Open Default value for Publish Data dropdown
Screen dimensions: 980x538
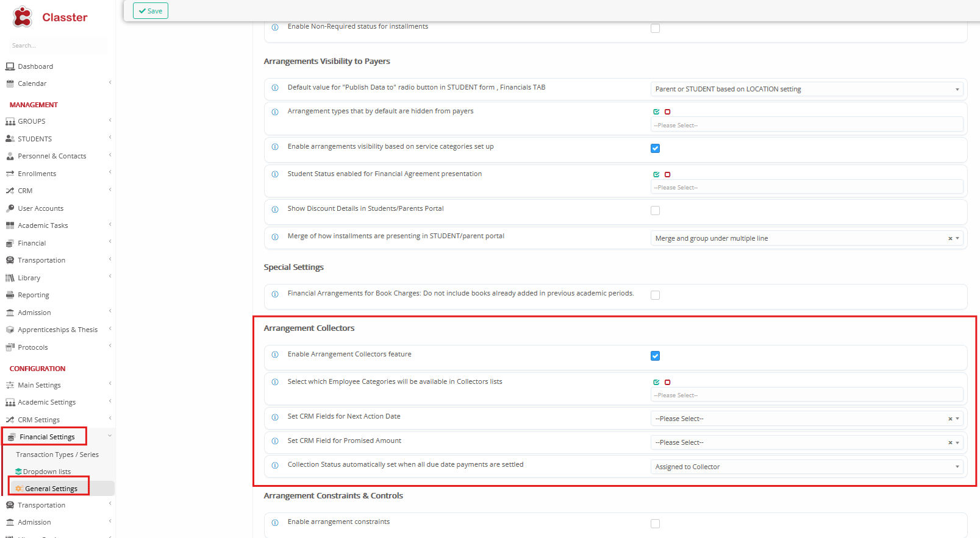(806, 89)
